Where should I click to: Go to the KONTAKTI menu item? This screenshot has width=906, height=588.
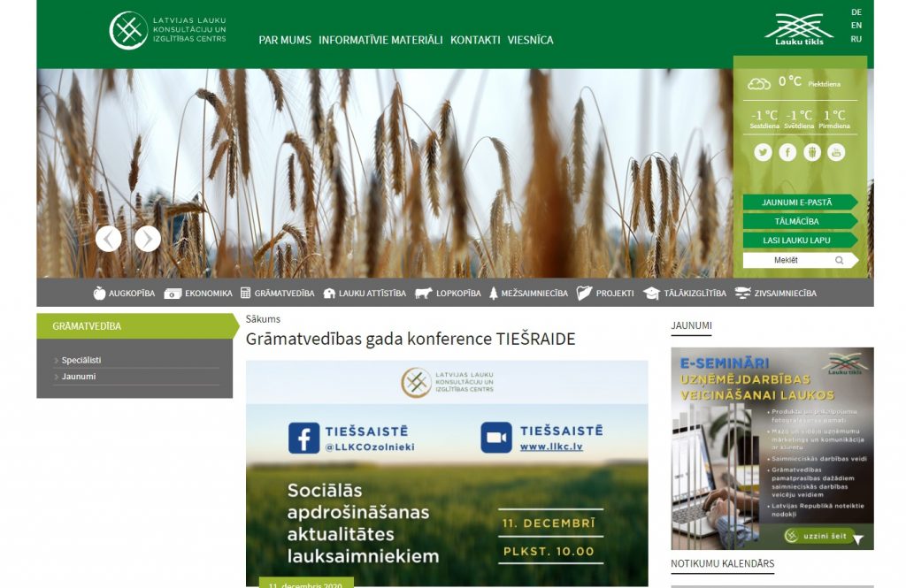[475, 41]
